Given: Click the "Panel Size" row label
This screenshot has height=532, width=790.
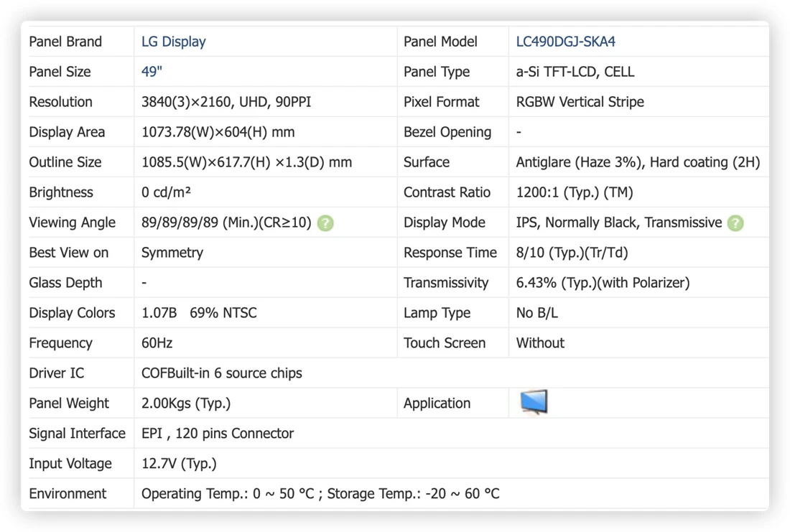Looking at the screenshot, I should [x=60, y=72].
